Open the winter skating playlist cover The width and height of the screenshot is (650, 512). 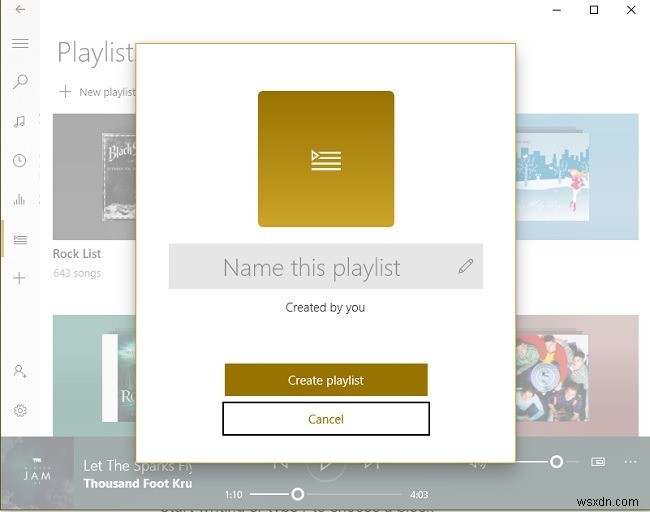[x=577, y=177]
